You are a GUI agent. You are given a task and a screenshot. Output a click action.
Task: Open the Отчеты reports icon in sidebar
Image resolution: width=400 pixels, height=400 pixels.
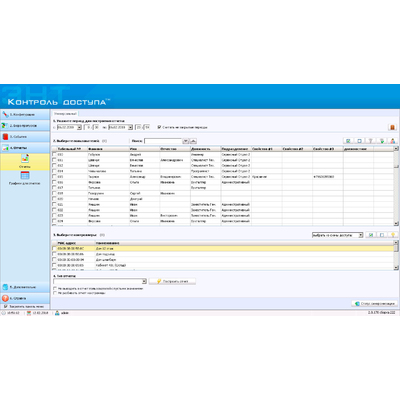click(25, 158)
